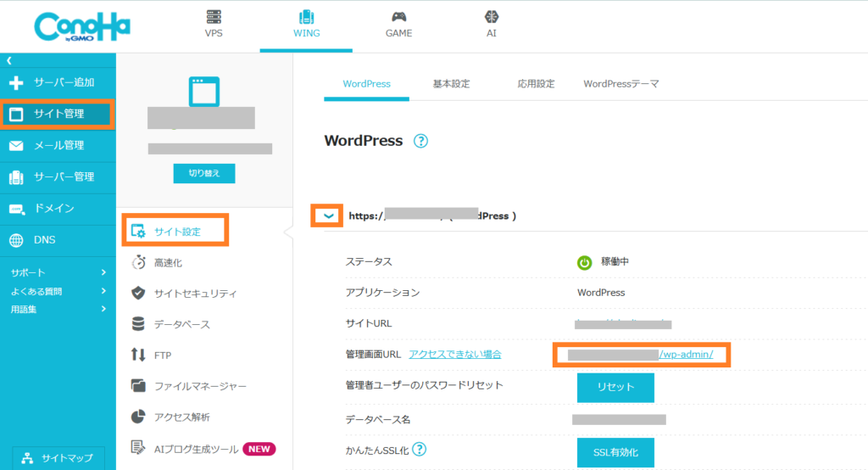Screen dimensions: 868x470
Task: Click the ConoHa by GMO logo
Action: point(82,26)
